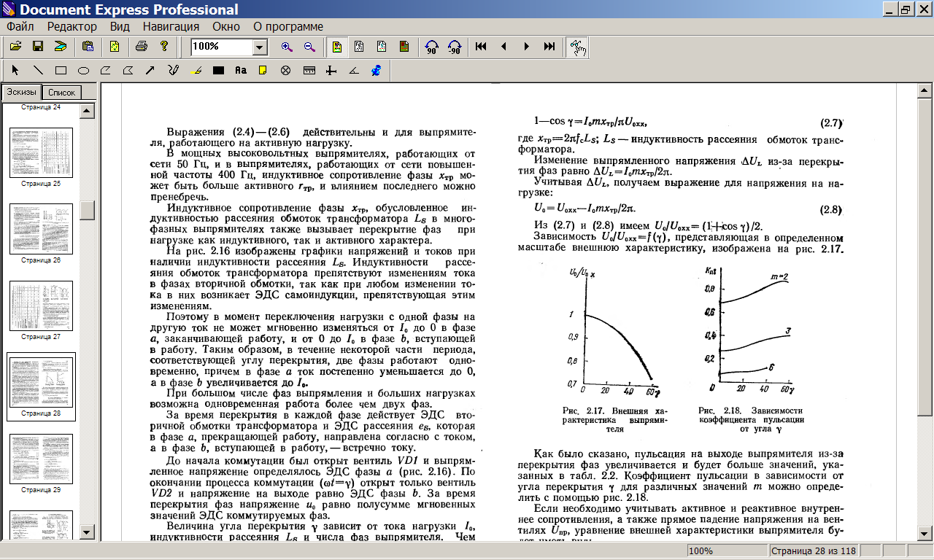The width and height of the screenshot is (934, 560).
Task: Jump to the first page
Action: click(x=481, y=47)
